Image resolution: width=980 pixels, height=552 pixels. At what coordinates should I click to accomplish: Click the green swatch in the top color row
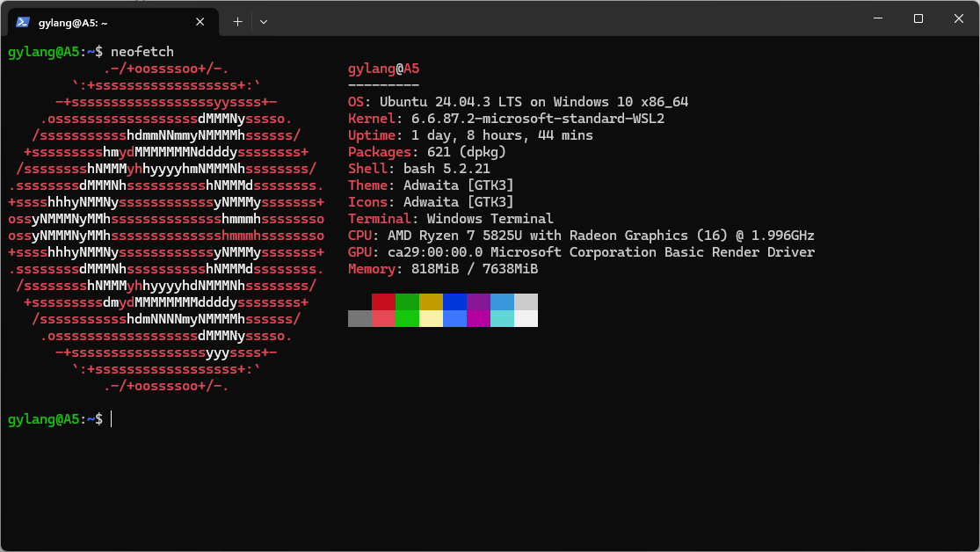tap(407, 302)
